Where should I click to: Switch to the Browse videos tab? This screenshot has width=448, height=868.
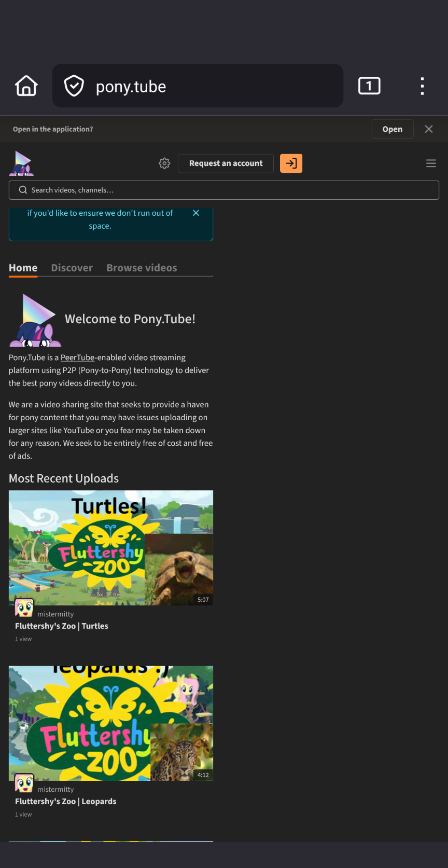(142, 268)
